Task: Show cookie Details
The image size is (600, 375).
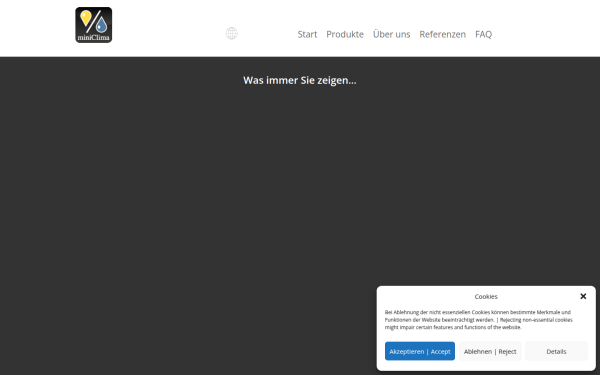Action: (x=556, y=351)
